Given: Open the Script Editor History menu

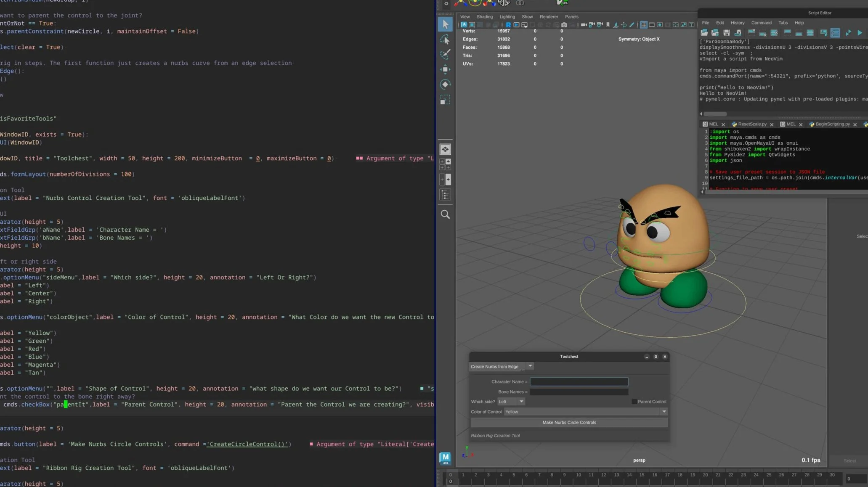Looking at the screenshot, I should 737,23.
